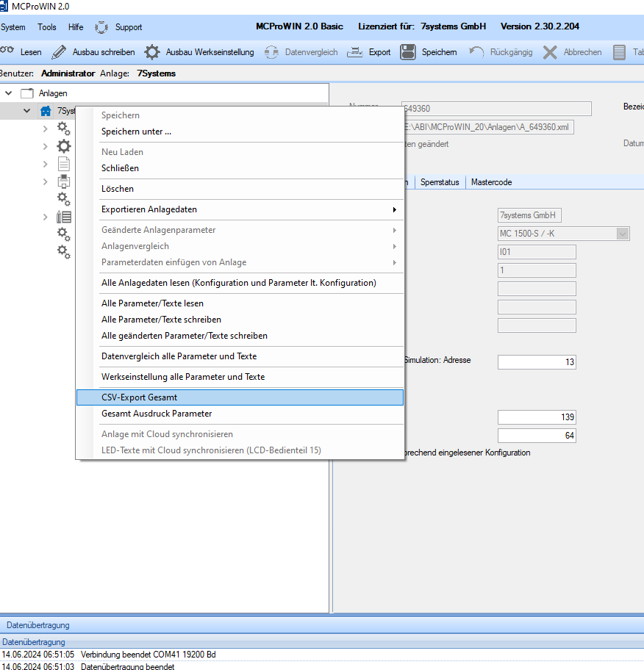Click the Anlagen tree label
The height and width of the screenshot is (670, 644).
[x=53, y=93]
